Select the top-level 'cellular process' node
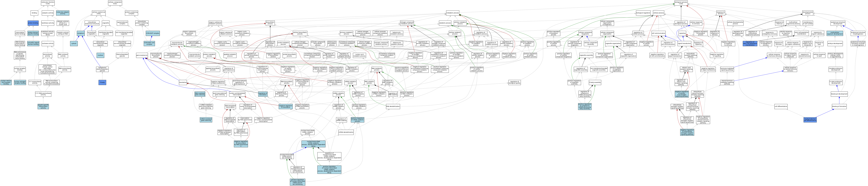 [658, 13]
